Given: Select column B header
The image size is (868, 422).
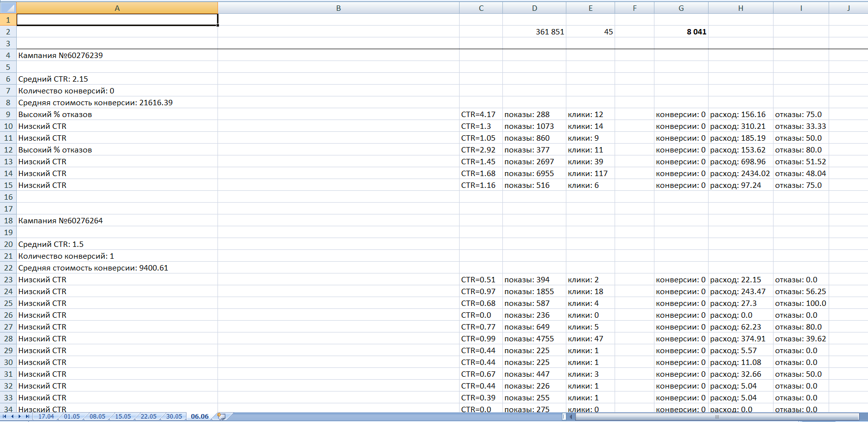Looking at the screenshot, I should tap(338, 8).
